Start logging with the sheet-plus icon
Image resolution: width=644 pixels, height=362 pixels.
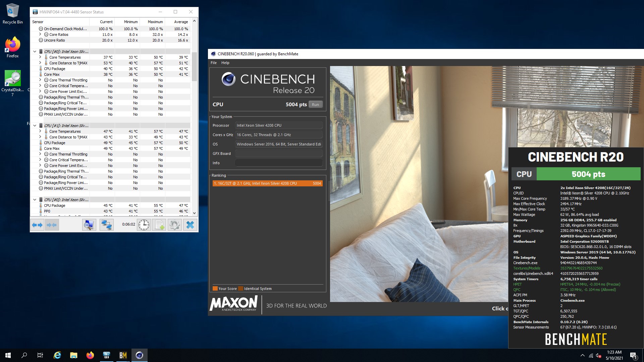pos(159,225)
